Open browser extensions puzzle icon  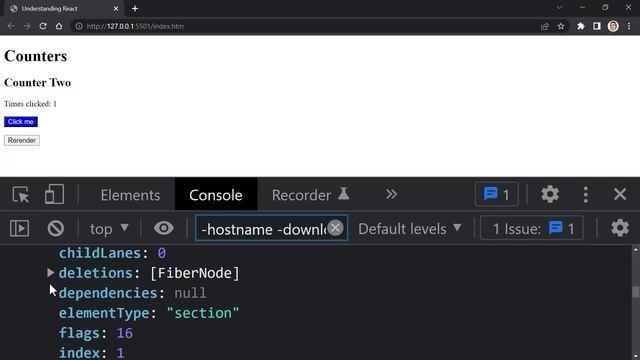point(580,26)
